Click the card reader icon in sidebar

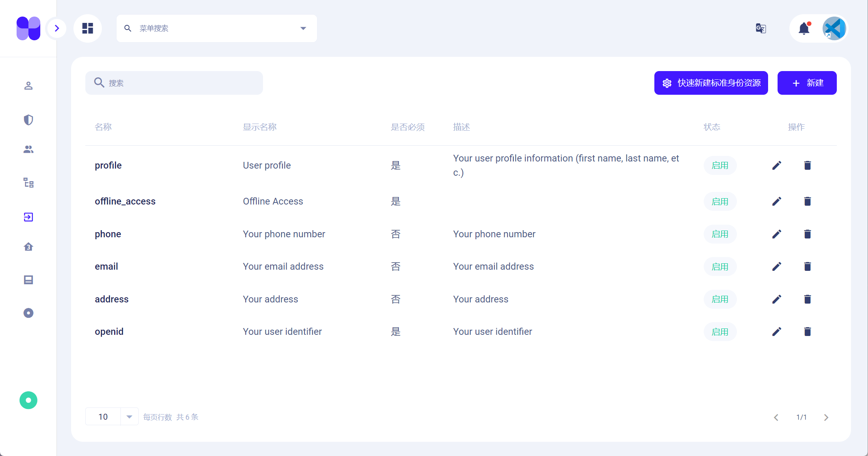point(28,280)
